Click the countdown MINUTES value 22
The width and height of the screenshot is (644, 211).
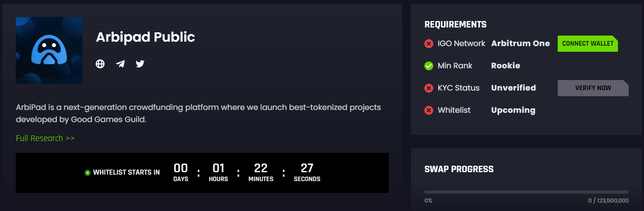click(261, 168)
